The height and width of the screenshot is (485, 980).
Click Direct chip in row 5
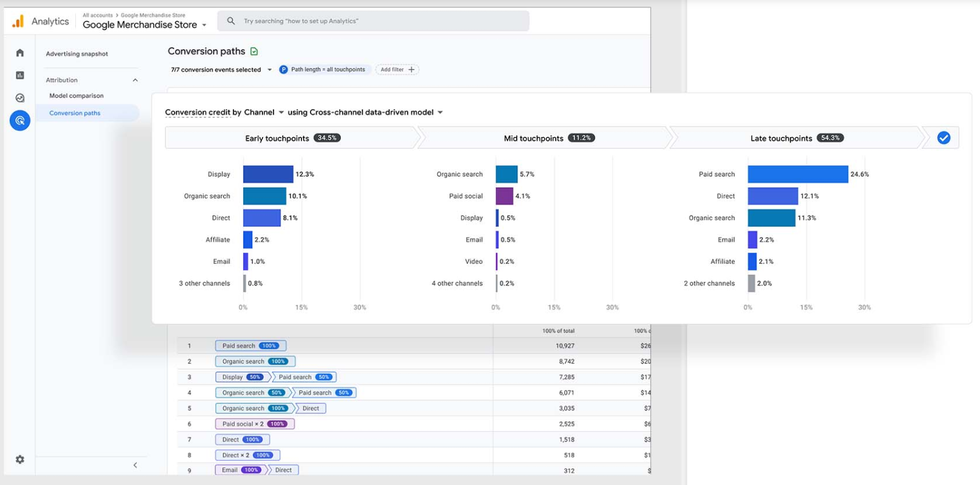(311, 408)
